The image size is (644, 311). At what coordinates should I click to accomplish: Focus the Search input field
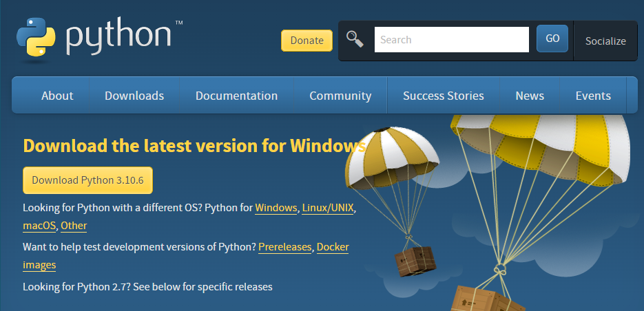(x=451, y=40)
